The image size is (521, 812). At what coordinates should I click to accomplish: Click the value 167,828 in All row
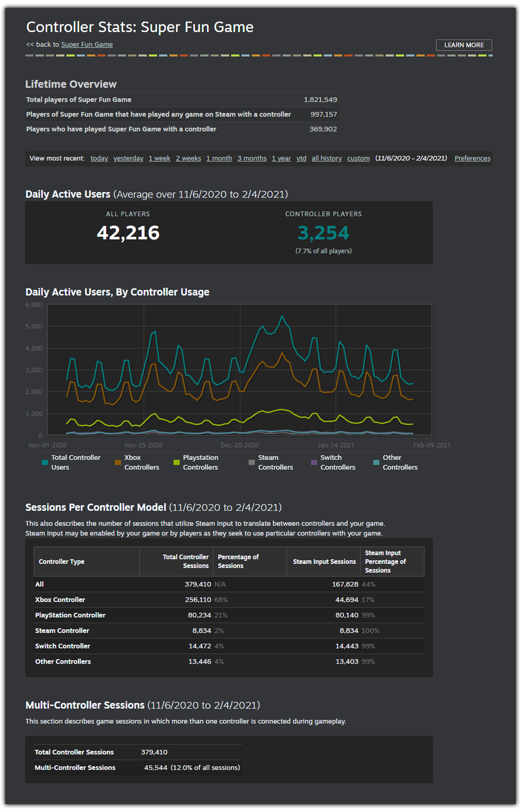click(345, 584)
